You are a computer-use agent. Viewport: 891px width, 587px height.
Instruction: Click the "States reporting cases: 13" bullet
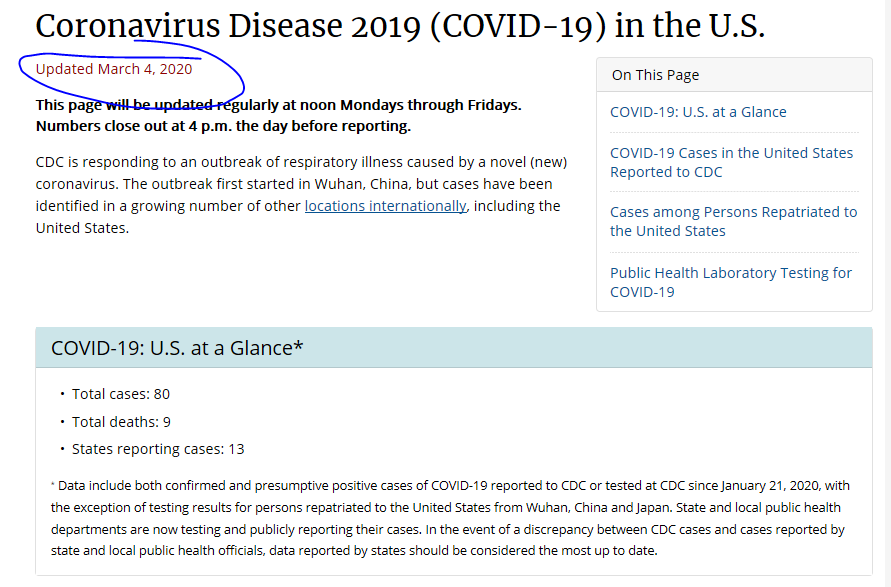[157, 449]
